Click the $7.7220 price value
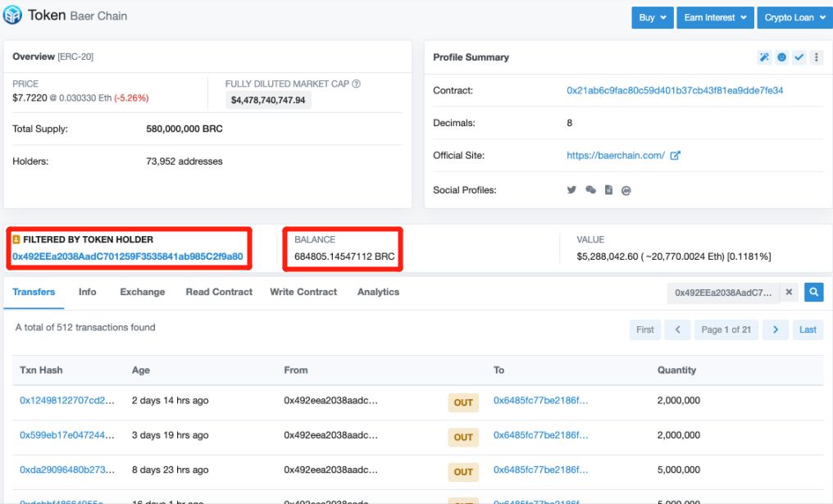833x504 pixels. [30, 98]
